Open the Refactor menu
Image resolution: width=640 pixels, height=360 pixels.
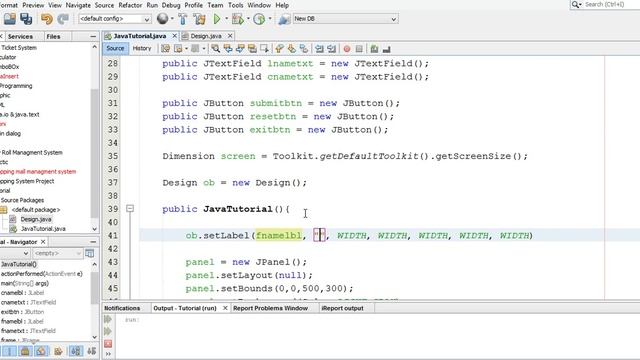pos(130,5)
